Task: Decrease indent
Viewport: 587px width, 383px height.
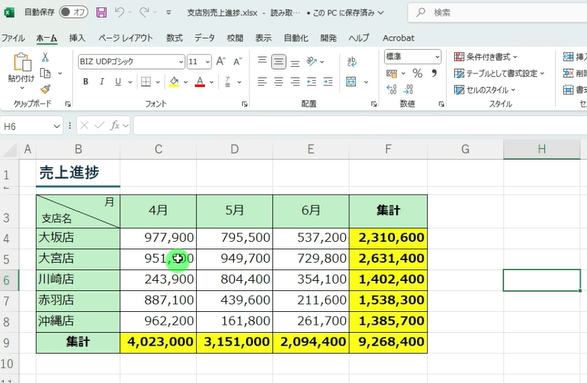Action: (311, 82)
